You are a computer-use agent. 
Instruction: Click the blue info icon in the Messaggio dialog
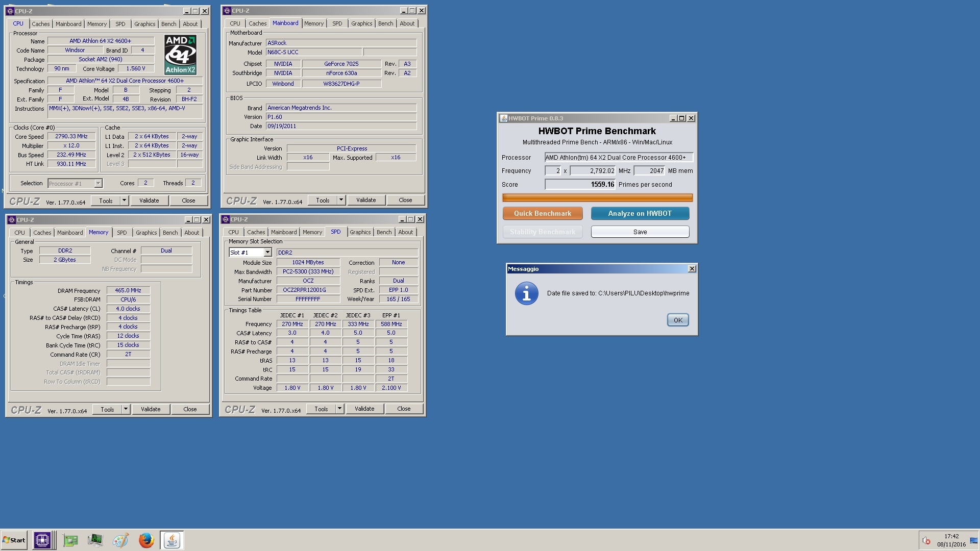[526, 293]
